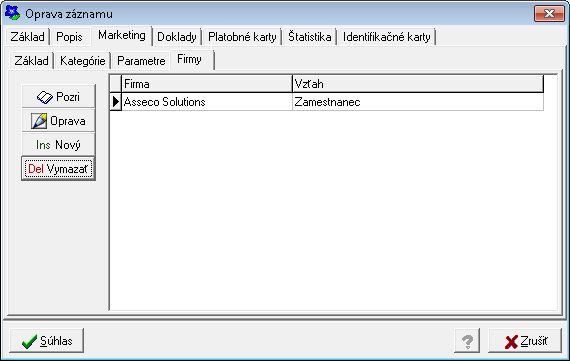Click the question mark help button

tap(467, 341)
